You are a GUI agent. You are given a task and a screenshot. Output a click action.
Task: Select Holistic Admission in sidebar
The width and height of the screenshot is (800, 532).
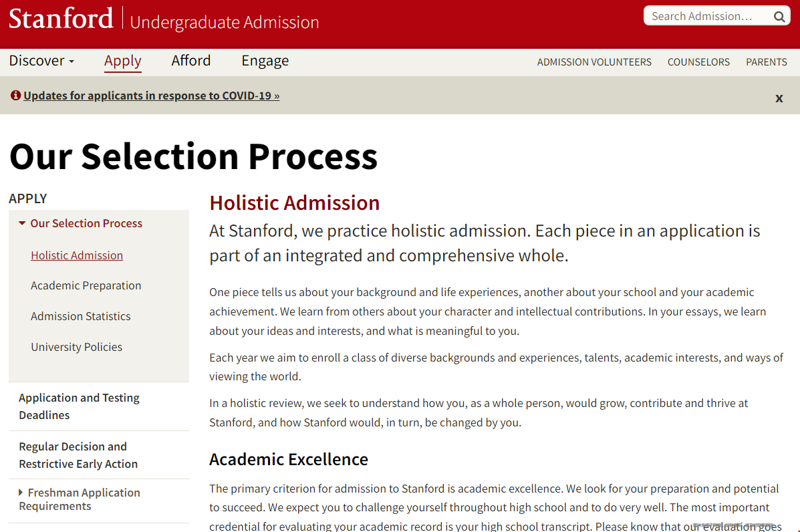77,255
